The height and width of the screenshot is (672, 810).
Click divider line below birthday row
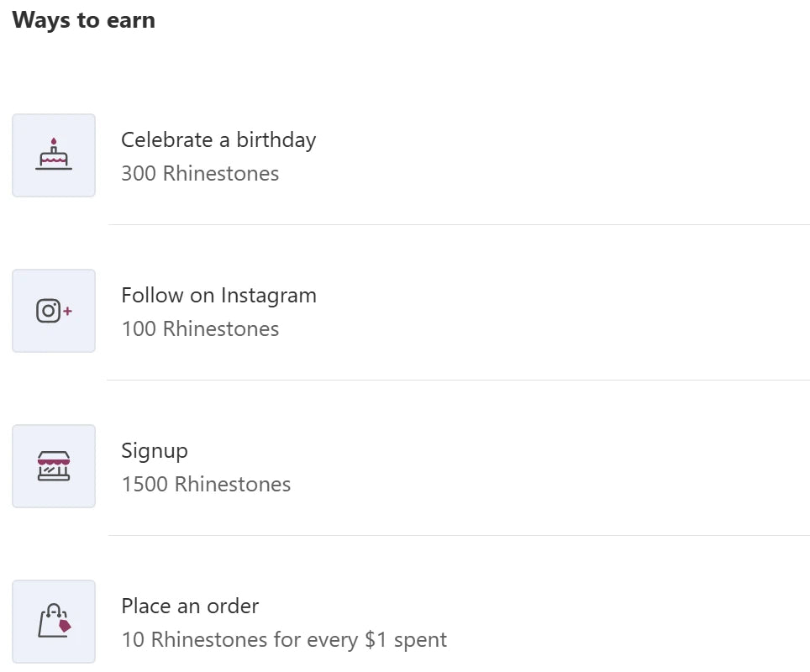click(x=458, y=224)
